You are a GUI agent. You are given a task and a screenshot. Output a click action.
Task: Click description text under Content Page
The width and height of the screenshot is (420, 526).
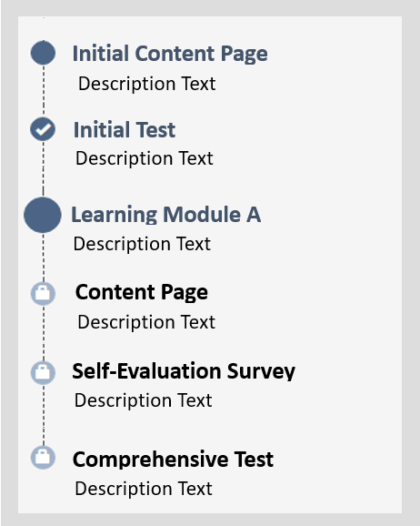(x=146, y=322)
